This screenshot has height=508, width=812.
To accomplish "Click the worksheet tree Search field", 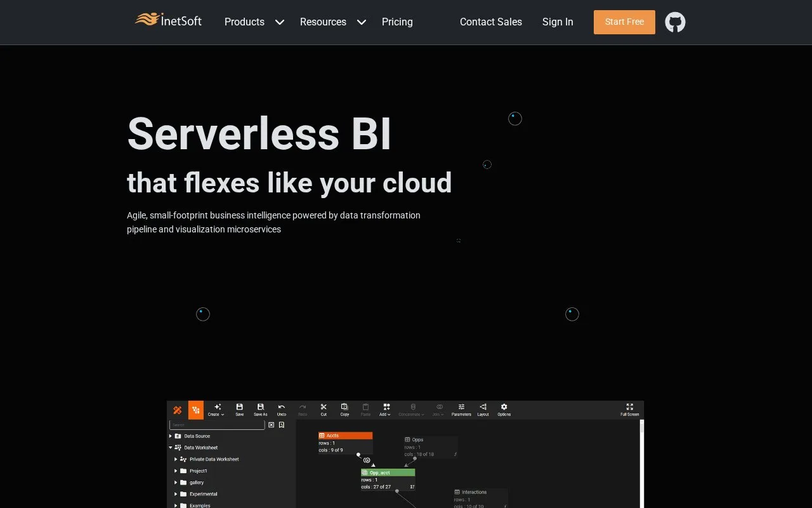I will [217, 425].
